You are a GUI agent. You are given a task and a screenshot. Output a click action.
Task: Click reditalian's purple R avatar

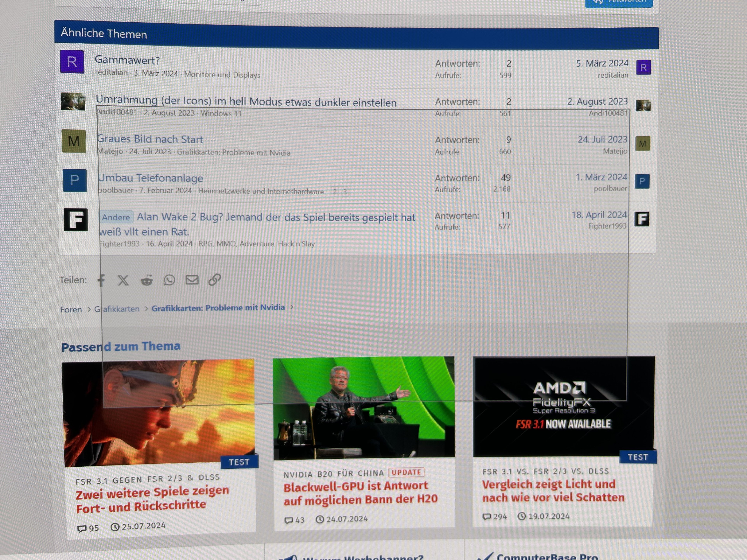pos(72,62)
